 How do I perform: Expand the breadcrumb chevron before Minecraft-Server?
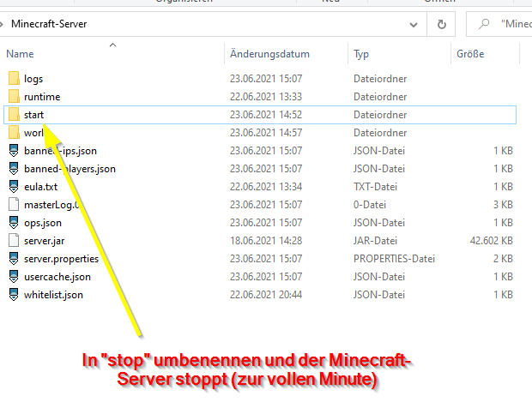tap(2, 24)
